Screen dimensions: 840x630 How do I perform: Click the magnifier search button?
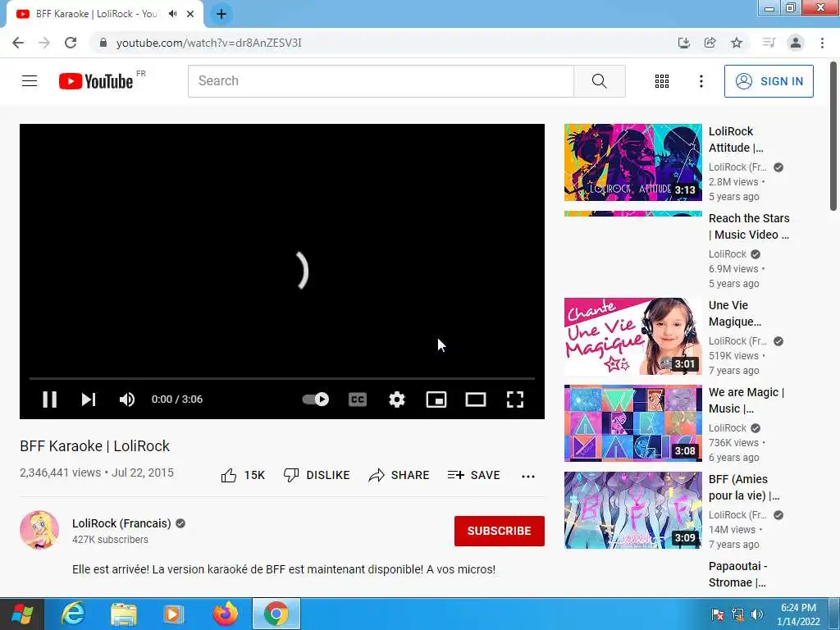600,81
